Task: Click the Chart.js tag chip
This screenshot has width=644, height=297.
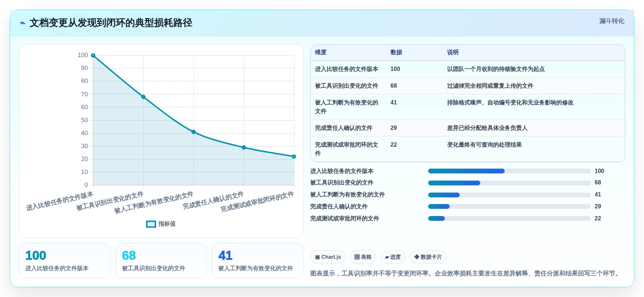Action: click(328, 257)
